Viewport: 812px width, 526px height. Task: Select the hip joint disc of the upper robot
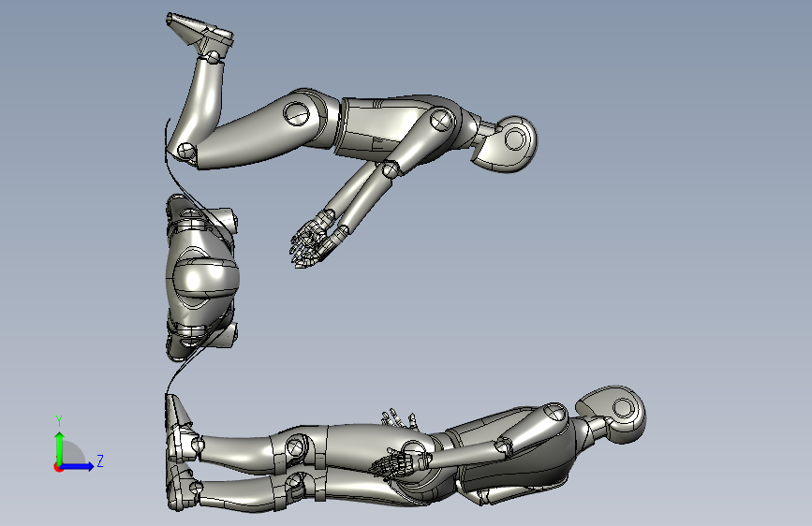(x=297, y=113)
